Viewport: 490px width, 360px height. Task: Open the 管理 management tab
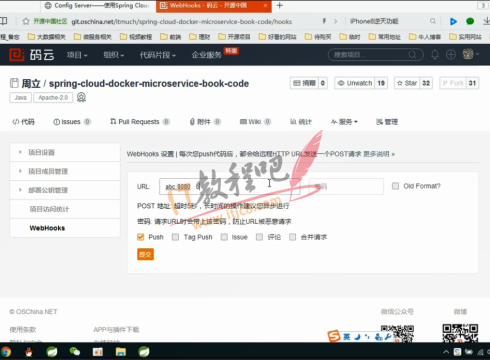pos(387,122)
